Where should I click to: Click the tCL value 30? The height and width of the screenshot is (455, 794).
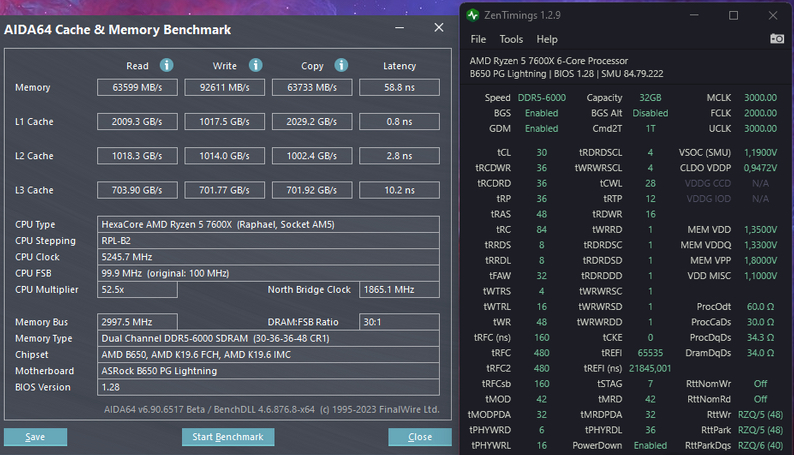click(x=541, y=152)
